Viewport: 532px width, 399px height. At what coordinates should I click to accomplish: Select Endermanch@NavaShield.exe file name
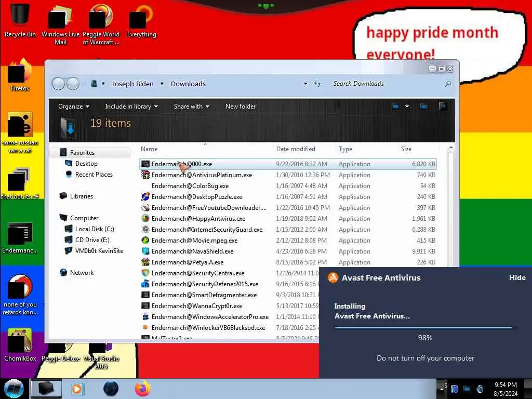point(192,251)
